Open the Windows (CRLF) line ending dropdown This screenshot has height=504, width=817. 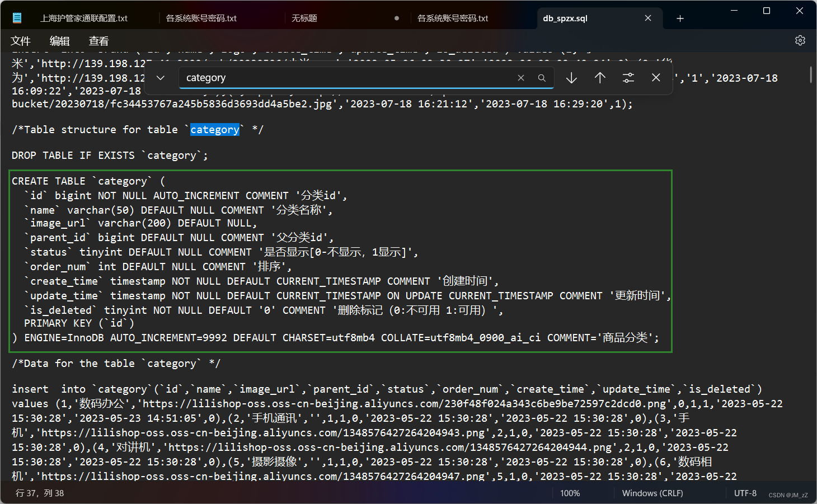652,493
